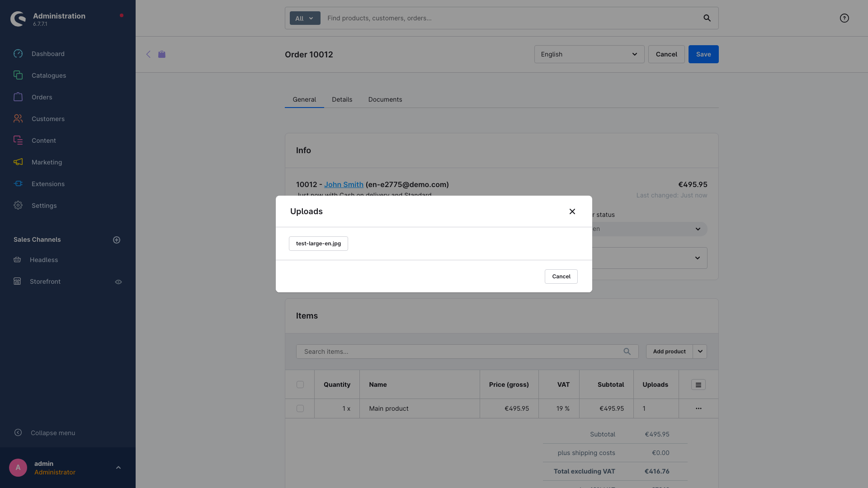Open the English language dropdown
This screenshot has height=488, width=868.
coord(589,54)
